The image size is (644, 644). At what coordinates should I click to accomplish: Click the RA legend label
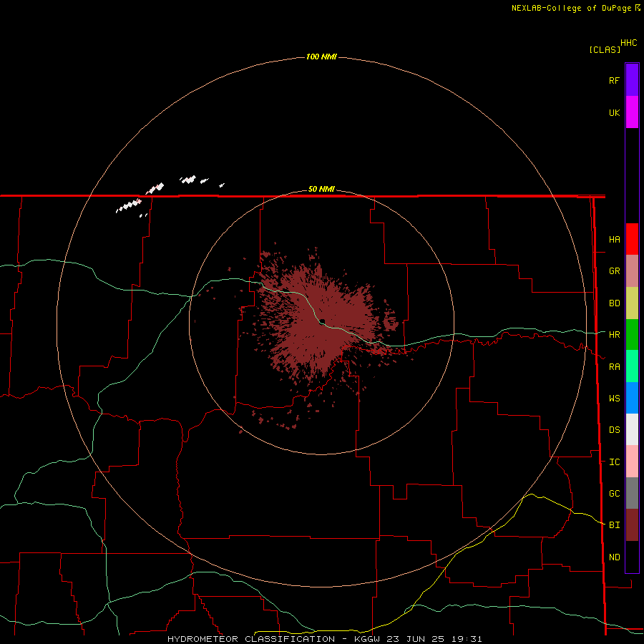[614, 366]
